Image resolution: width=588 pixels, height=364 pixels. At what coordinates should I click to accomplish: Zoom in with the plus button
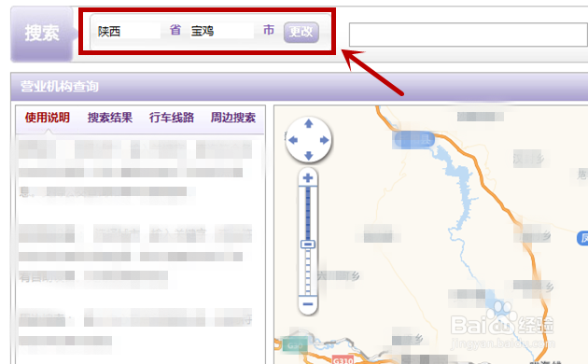(x=308, y=177)
